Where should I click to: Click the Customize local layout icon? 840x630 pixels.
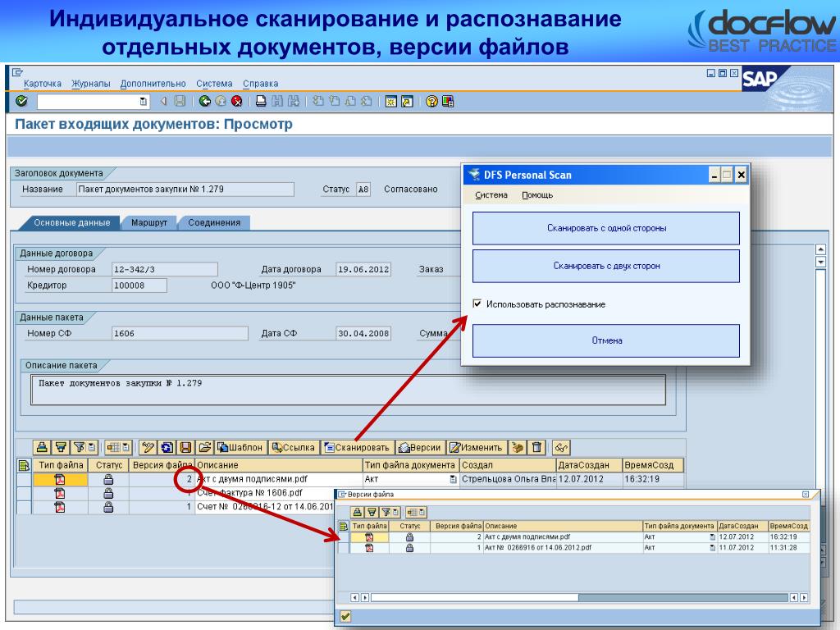(448, 101)
